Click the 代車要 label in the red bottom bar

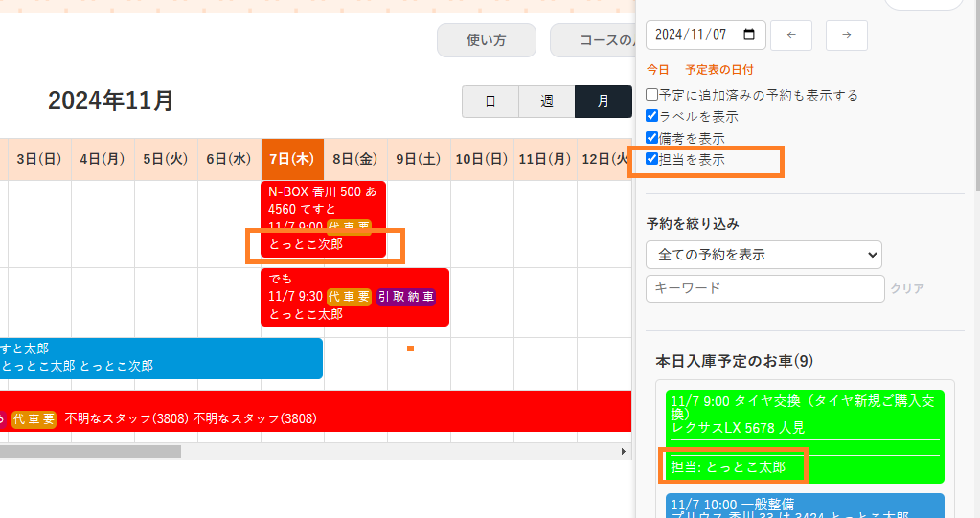point(34,418)
